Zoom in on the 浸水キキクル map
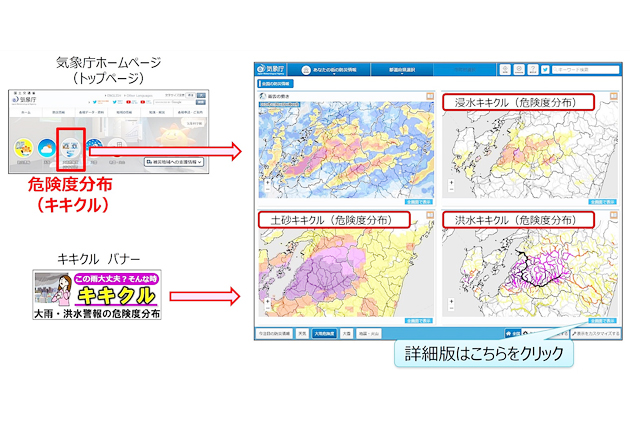630x430 pixels. [x=451, y=183]
